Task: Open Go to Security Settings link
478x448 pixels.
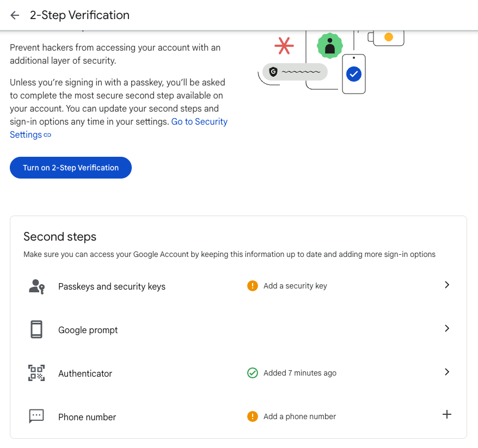Action: (119, 128)
